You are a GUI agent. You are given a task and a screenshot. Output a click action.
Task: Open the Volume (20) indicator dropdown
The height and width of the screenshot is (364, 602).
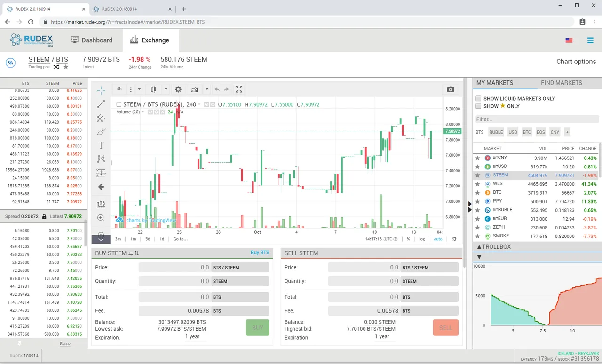[x=143, y=112]
